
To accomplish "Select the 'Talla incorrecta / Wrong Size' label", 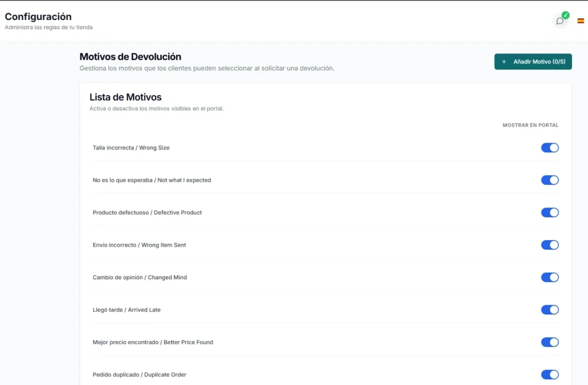I will [131, 148].
